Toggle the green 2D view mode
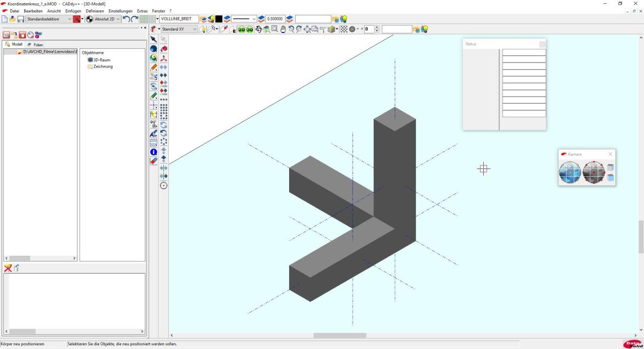644x349 pixels. coord(242,29)
